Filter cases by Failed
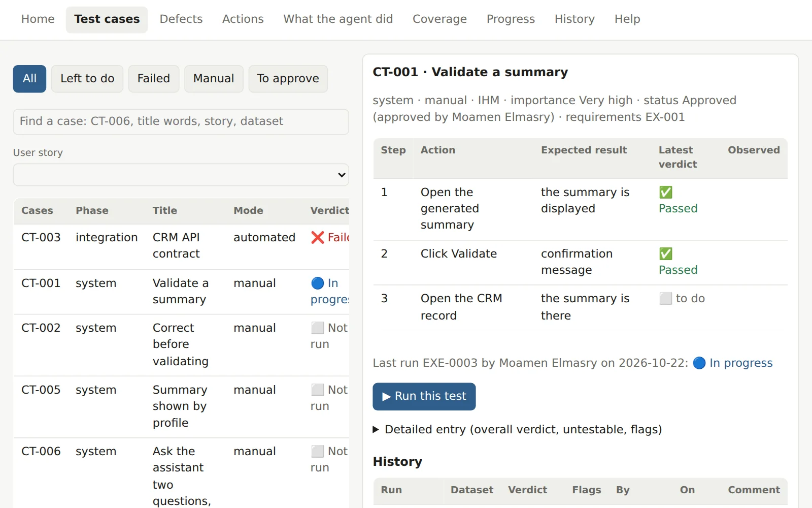Viewport: 812px width, 508px height. (x=154, y=79)
